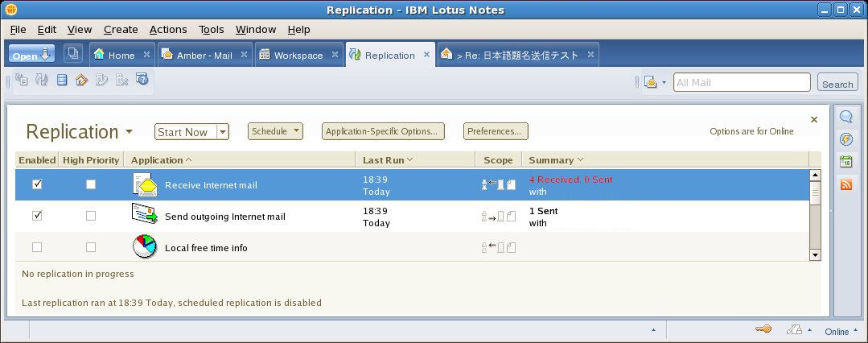Open the View menu

pos(80,29)
